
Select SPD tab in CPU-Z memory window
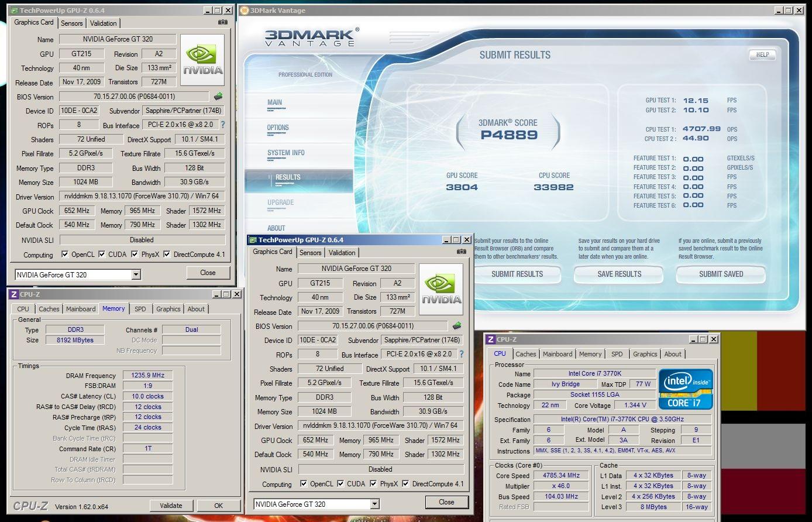click(x=140, y=309)
